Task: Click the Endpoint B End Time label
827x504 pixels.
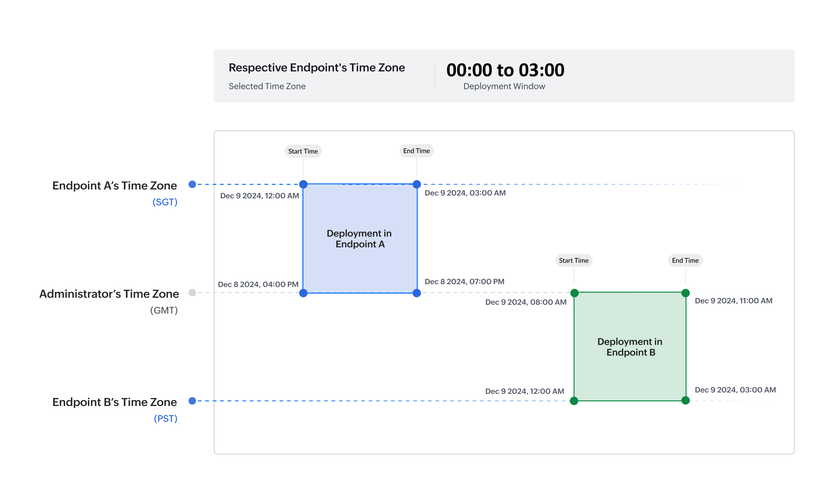Action: click(685, 260)
